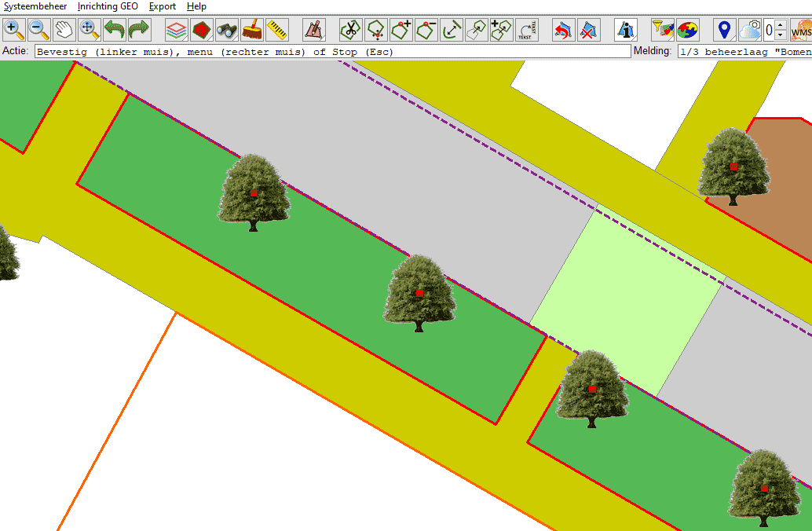Open the Export menu
Viewport: 812px width, 531px height.
coord(162,6)
